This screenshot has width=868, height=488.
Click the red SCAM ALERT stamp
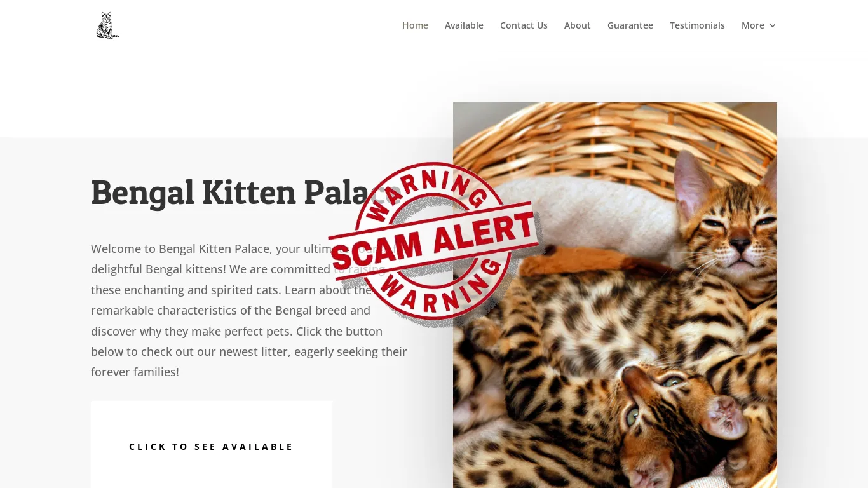[434, 245]
